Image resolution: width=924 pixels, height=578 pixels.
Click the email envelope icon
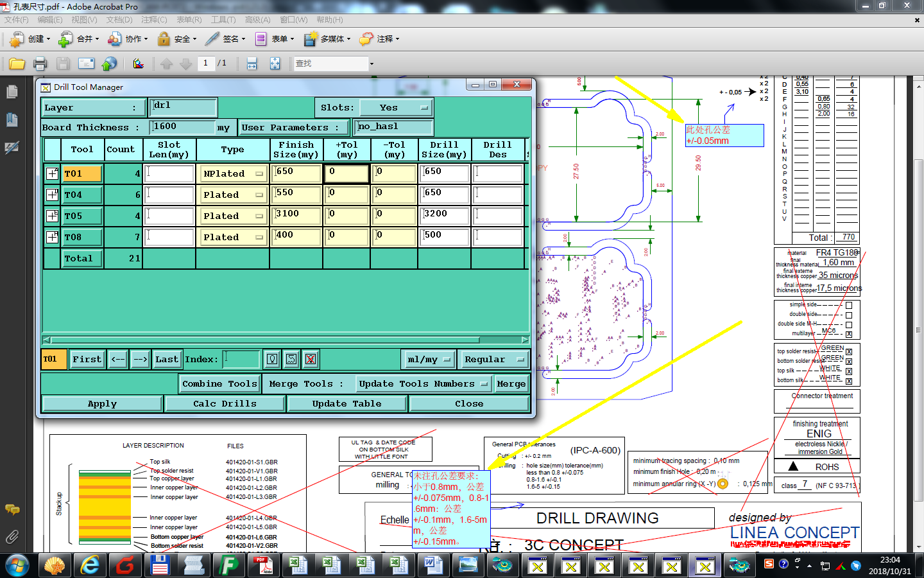coord(86,64)
